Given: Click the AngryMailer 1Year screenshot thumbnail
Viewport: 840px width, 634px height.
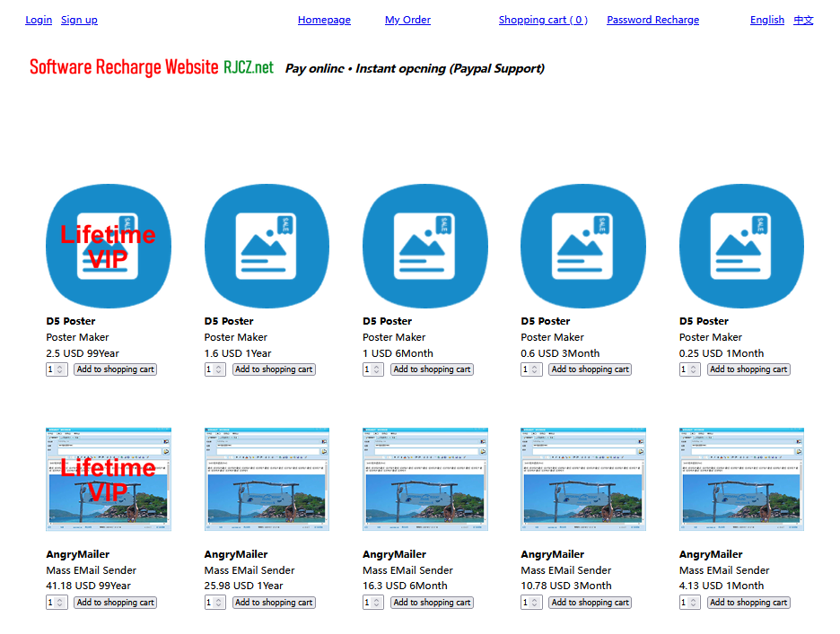Looking at the screenshot, I should 267,479.
